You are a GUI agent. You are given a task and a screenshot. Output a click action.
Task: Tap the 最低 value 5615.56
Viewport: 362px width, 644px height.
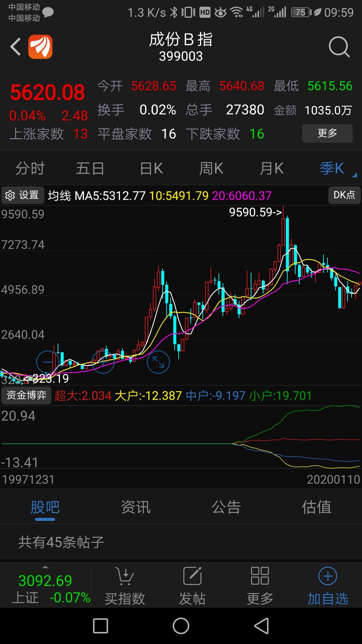(x=330, y=86)
